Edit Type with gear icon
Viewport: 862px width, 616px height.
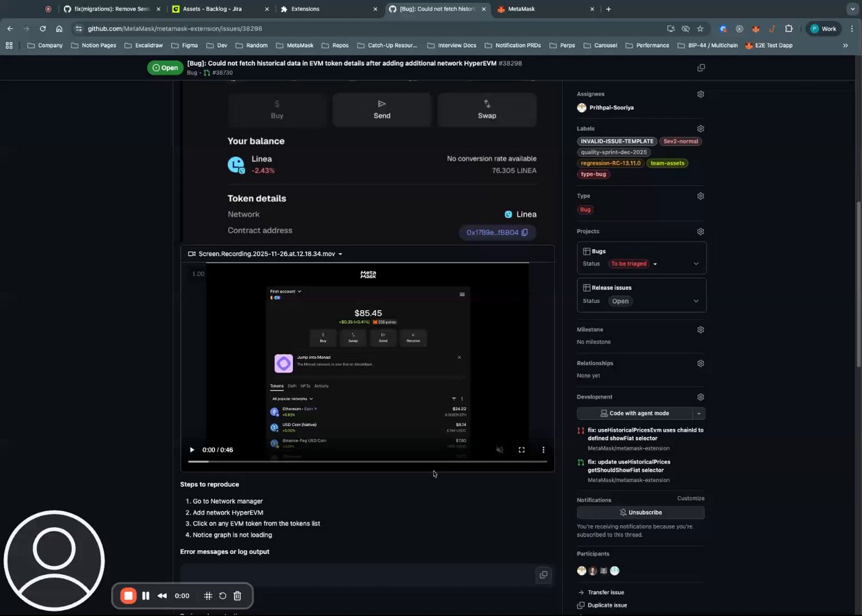pos(700,196)
